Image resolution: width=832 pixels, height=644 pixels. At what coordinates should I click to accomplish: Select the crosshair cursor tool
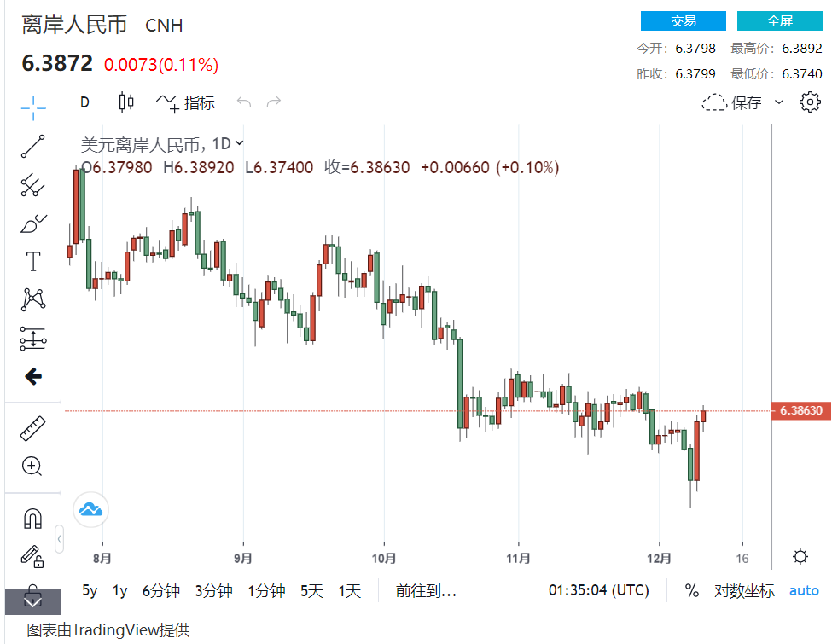coord(33,107)
